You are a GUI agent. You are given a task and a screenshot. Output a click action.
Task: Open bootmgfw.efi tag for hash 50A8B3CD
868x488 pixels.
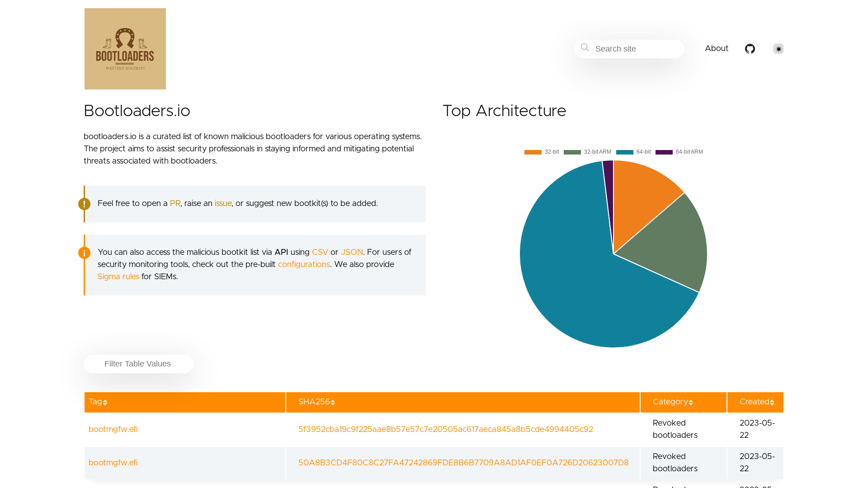(x=113, y=463)
